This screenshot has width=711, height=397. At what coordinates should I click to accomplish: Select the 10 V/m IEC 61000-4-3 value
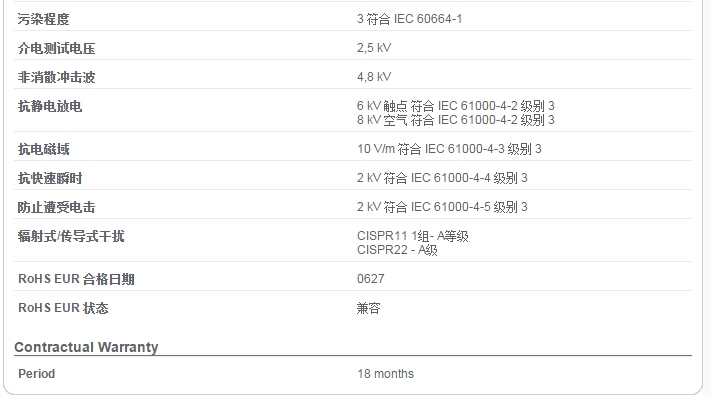(449, 149)
